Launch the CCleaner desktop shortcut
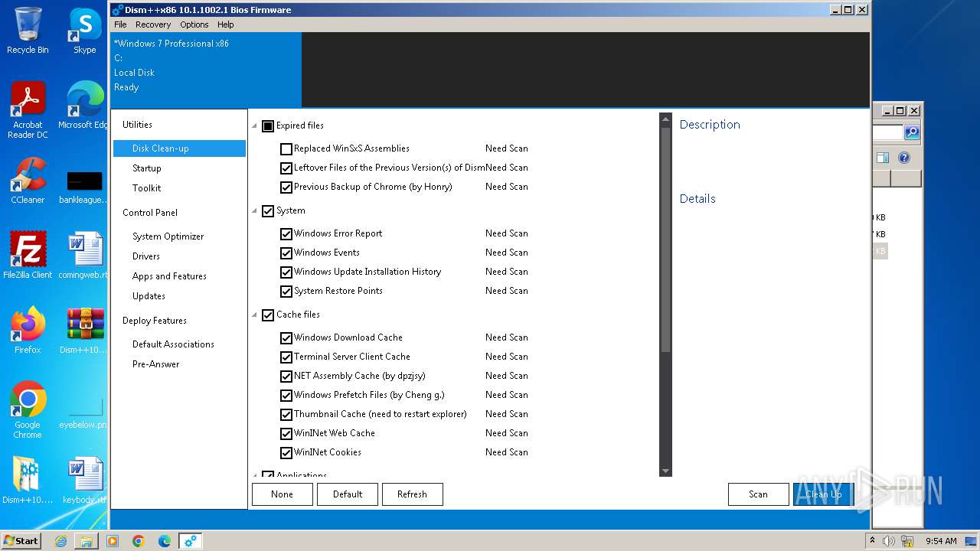Image resolution: width=980 pixels, height=551 pixels. tap(28, 181)
